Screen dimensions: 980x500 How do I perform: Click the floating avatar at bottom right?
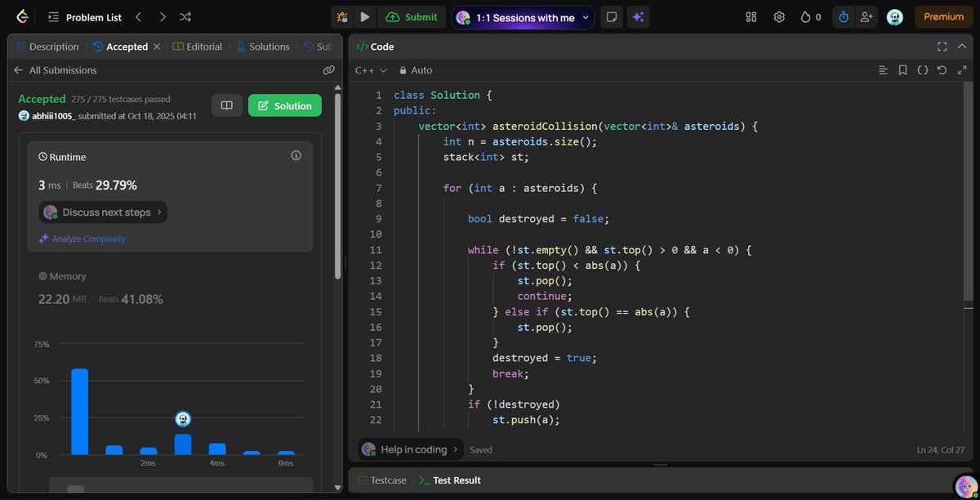tap(966, 485)
